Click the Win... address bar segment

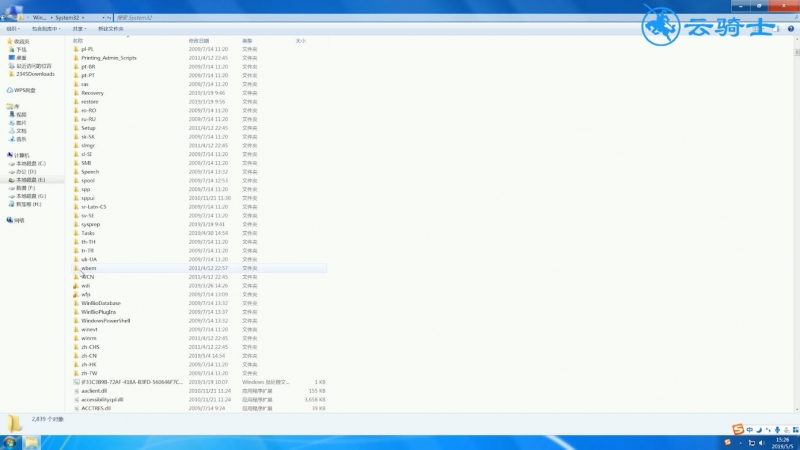(x=39, y=18)
